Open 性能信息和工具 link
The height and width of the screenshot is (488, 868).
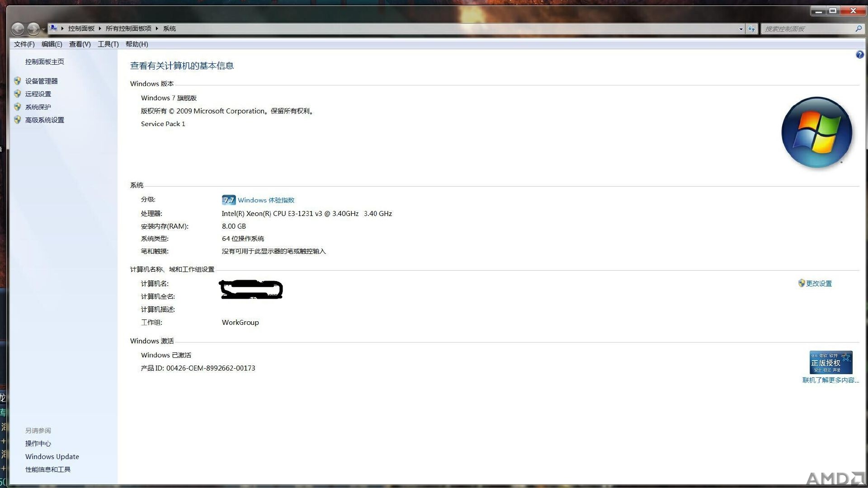(x=47, y=469)
